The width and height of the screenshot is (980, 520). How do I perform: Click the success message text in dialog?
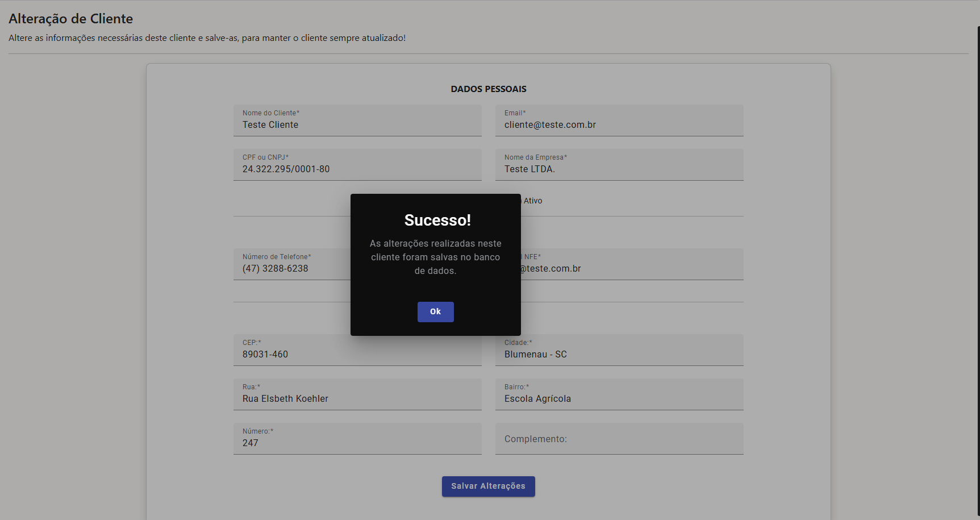(435, 257)
